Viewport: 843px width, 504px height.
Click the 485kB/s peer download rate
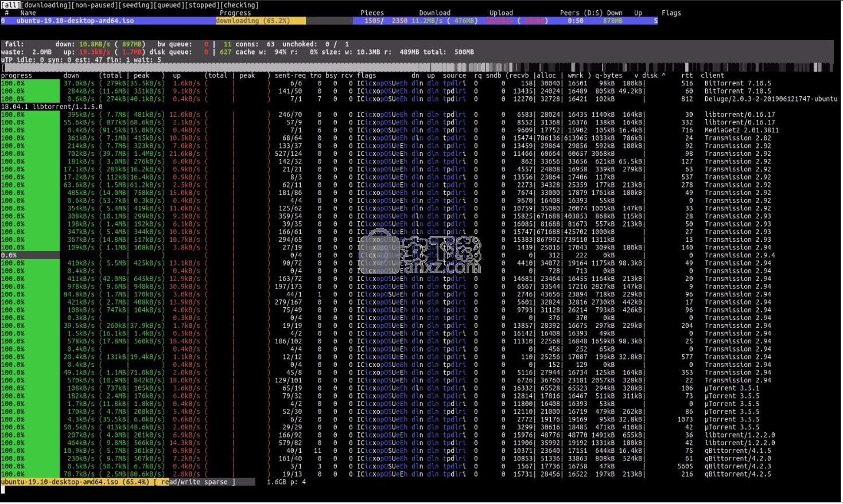click(x=81, y=193)
